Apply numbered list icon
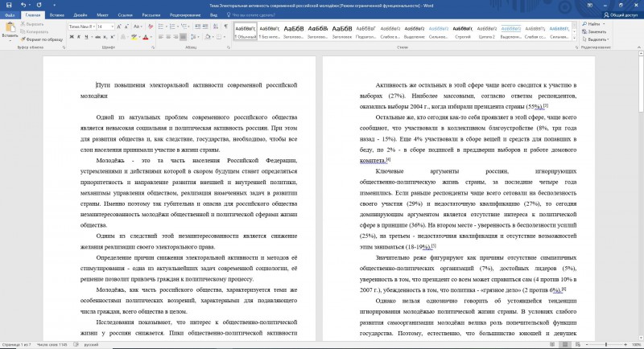This screenshot has height=349, width=644. [172, 27]
